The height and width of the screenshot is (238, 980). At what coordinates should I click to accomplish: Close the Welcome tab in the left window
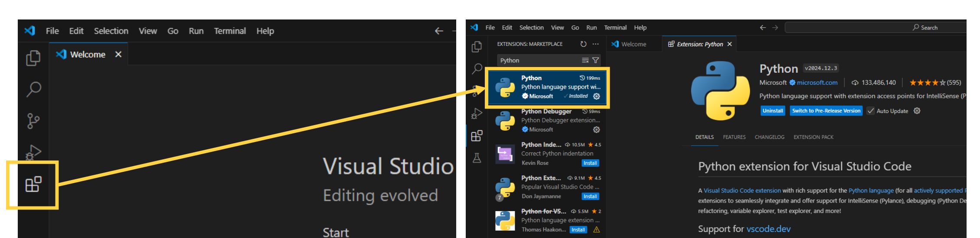(118, 54)
